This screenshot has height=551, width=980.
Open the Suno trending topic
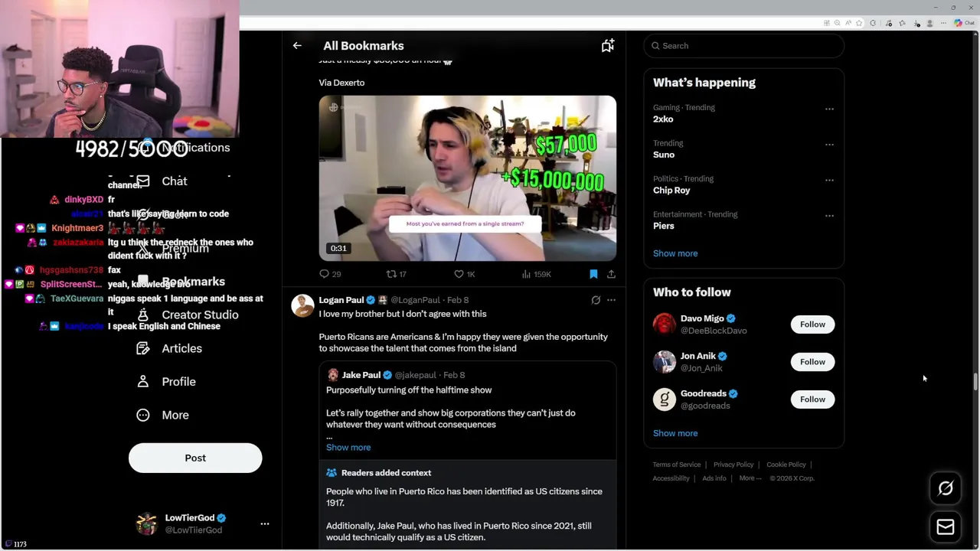pos(664,155)
